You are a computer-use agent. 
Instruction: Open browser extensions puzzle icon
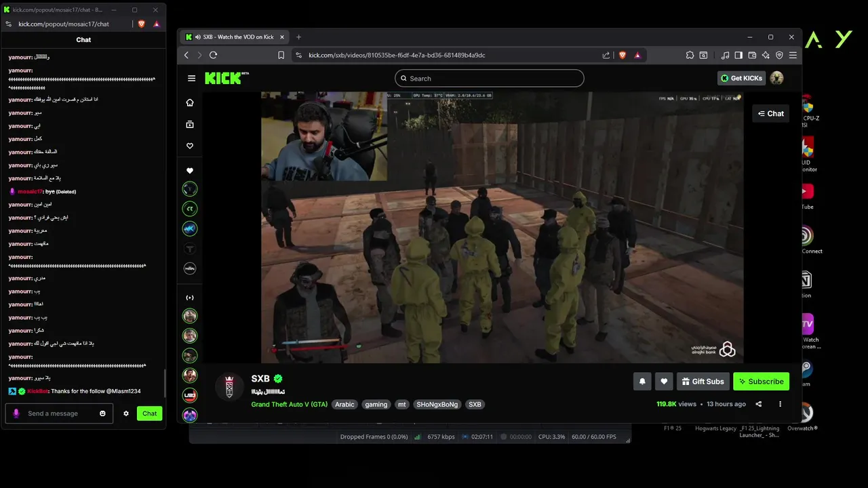click(x=690, y=56)
